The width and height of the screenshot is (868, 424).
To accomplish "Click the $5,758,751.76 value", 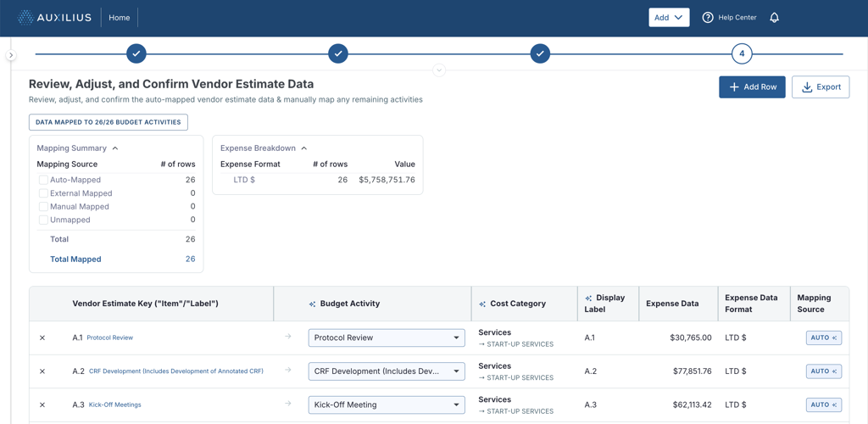I will pyautogui.click(x=387, y=180).
